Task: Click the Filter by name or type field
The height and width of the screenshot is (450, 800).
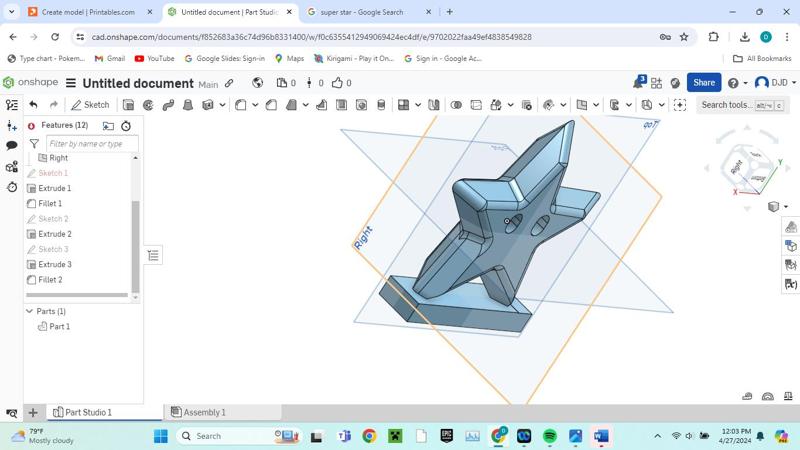Action: [x=90, y=144]
